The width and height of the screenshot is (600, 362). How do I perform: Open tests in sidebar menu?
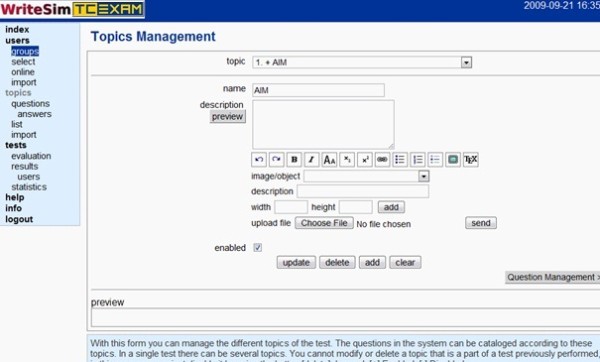coord(16,145)
